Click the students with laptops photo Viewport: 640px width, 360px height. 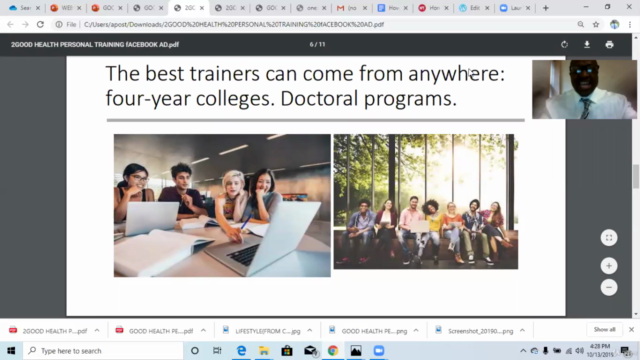click(x=222, y=205)
